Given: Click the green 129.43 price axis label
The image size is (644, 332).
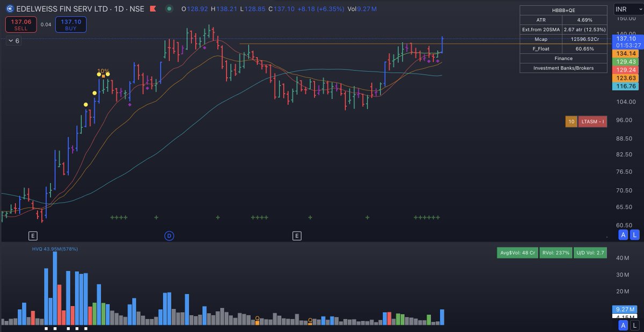Looking at the screenshot, I should 626,62.
